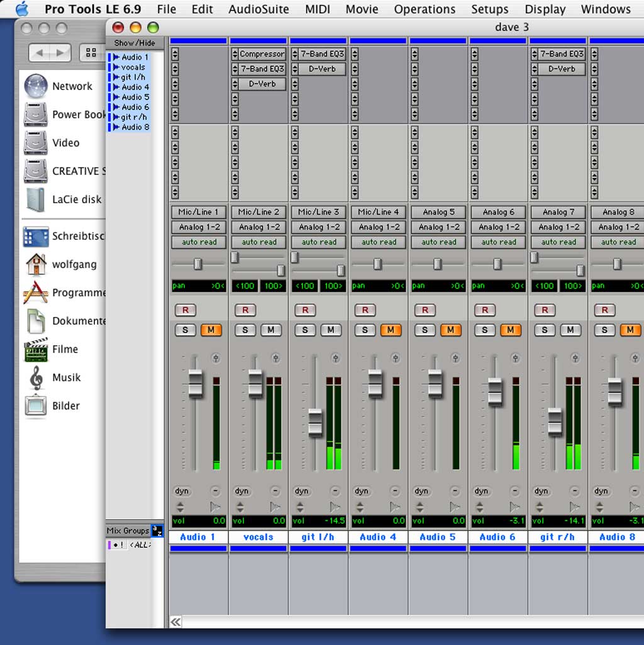Record-enable the git r/h track

click(x=545, y=310)
